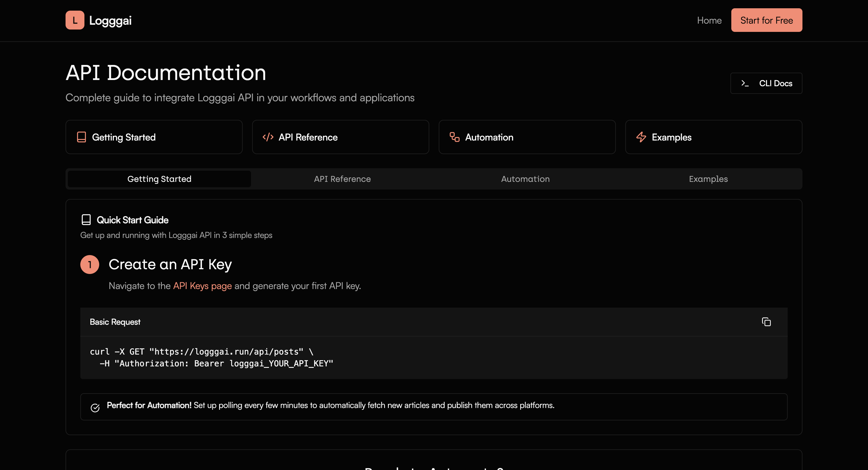Switch to the Examples tab
Viewport: 868px width, 470px height.
[708, 179]
